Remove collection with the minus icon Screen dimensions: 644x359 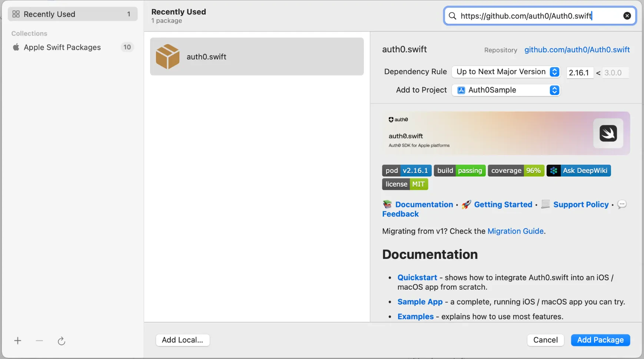[39, 340]
